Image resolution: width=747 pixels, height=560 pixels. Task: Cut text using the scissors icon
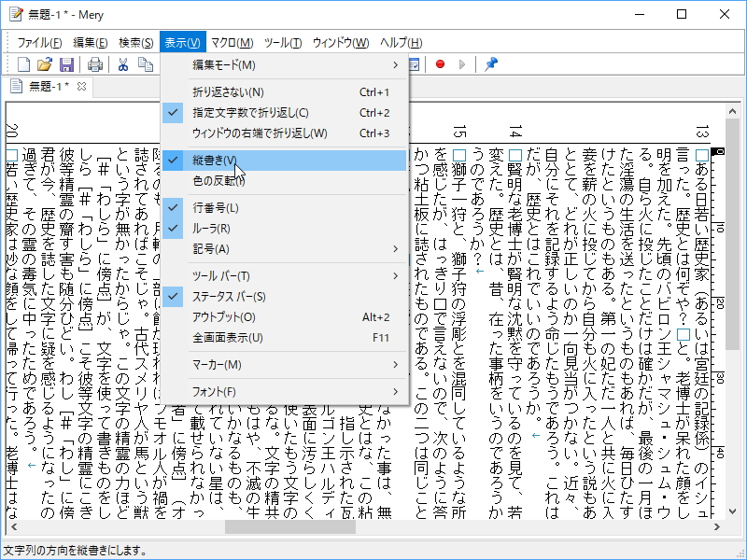point(120,63)
